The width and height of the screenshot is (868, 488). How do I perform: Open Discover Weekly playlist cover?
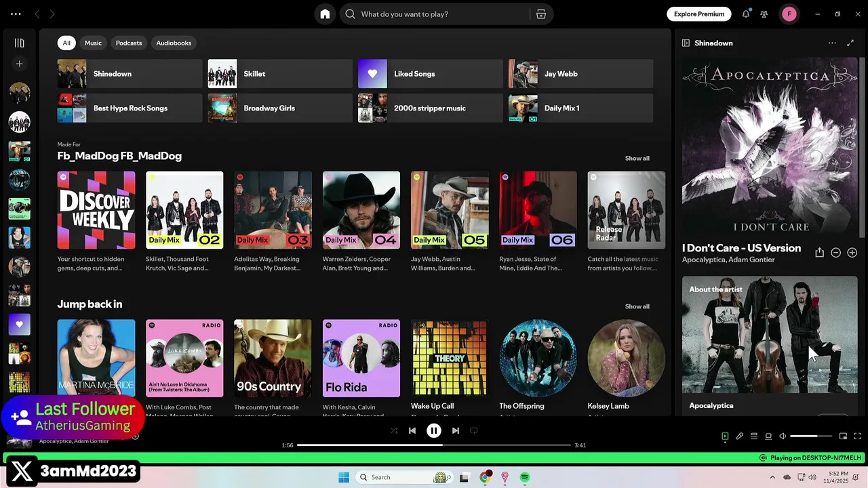point(96,210)
